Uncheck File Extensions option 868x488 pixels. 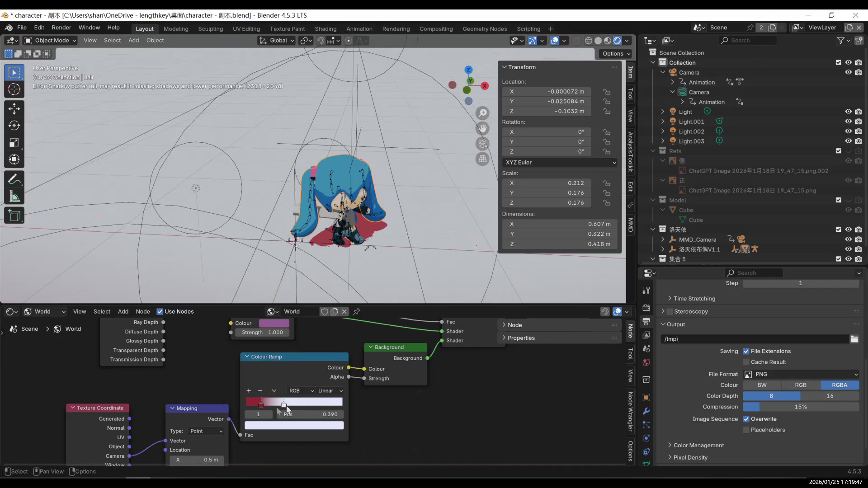pos(746,351)
